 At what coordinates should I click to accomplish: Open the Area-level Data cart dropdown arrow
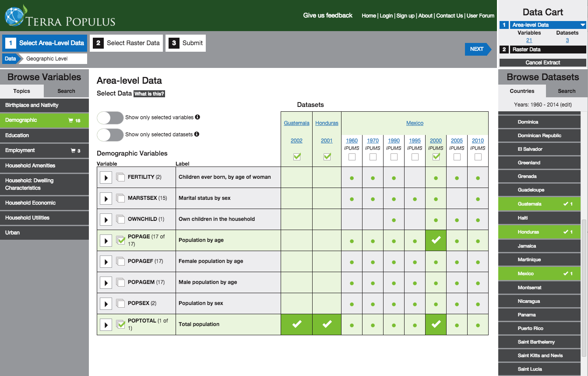point(582,25)
